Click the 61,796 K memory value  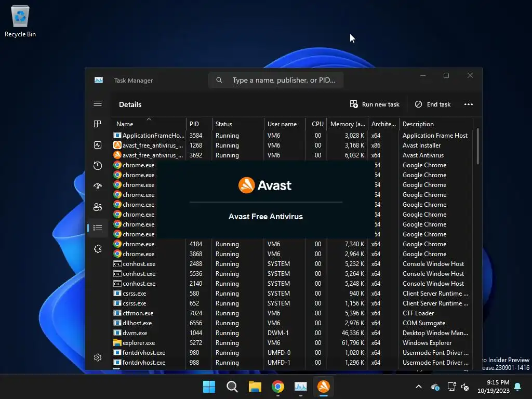[x=353, y=343]
